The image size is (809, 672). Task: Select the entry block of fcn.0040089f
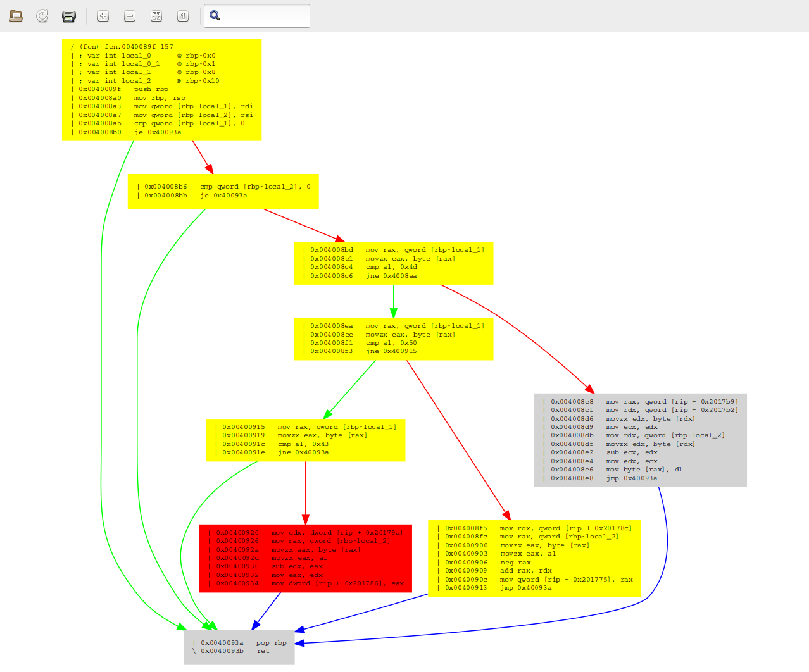(x=161, y=89)
